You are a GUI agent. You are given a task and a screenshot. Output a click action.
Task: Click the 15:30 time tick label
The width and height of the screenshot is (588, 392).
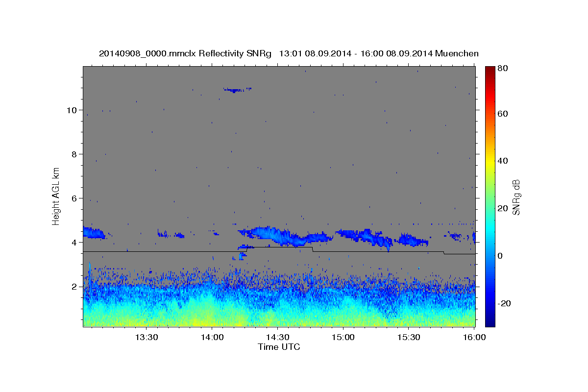click(409, 338)
